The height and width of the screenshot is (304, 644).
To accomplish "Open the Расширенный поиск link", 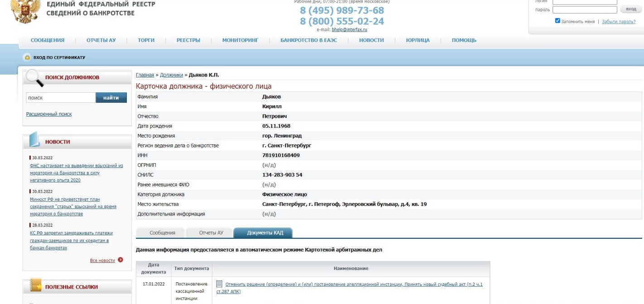I will coord(49,114).
